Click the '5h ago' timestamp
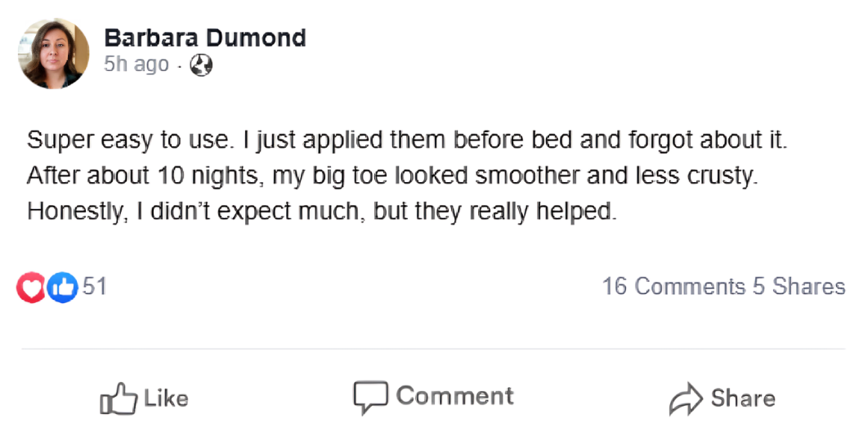Viewport: 868px width, 432px height. [x=136, y=65]
